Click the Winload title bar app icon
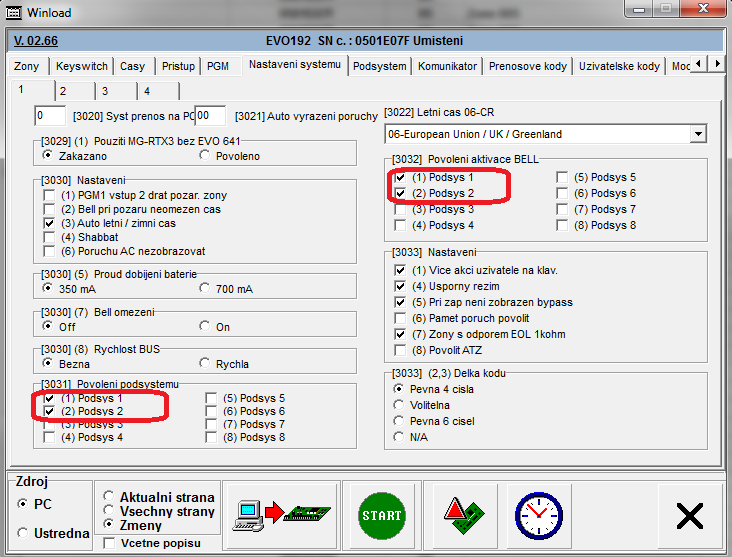This screenshot has height=557, width=732. (13, 13)
